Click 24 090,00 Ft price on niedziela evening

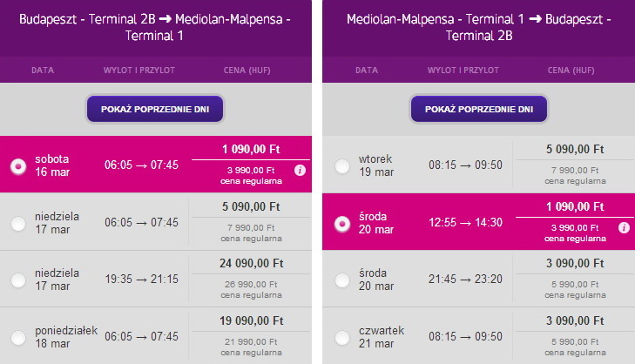tap(251, 264)
